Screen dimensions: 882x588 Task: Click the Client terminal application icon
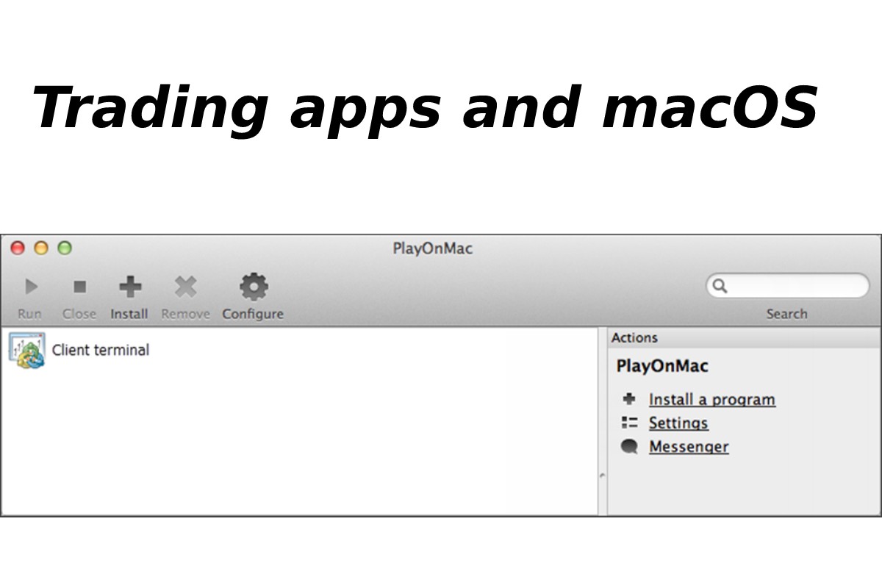26,349
